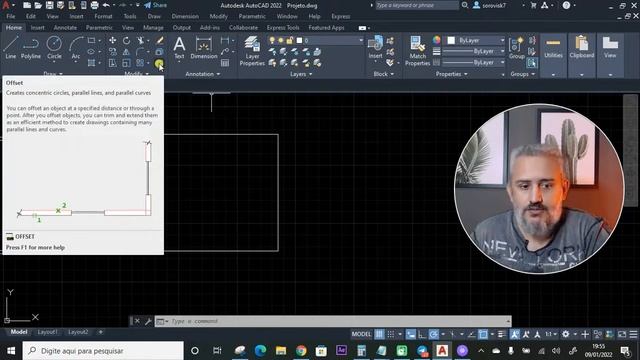Add a new layout with plus button

[x=100, y=332]
